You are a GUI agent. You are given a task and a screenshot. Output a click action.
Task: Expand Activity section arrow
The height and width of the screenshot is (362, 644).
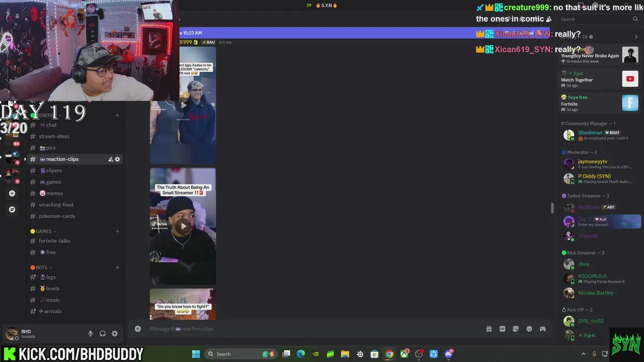(636, 37)
